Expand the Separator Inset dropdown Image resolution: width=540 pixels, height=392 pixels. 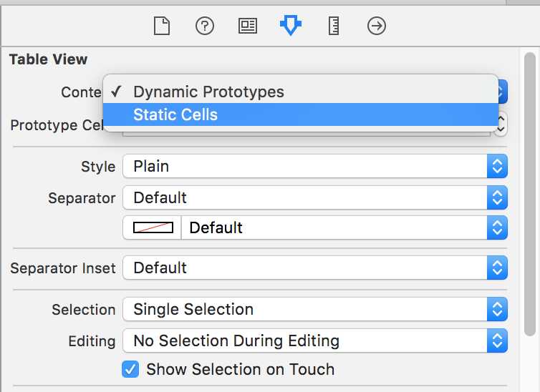[315, 268]
